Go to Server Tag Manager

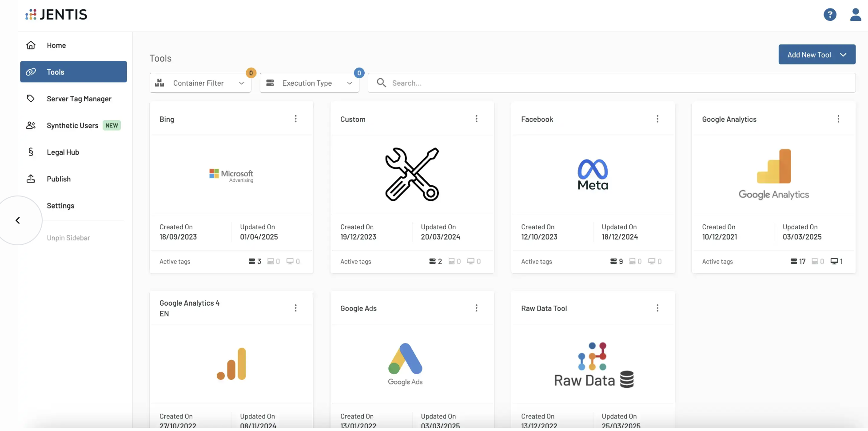click(x=79, y=99)
